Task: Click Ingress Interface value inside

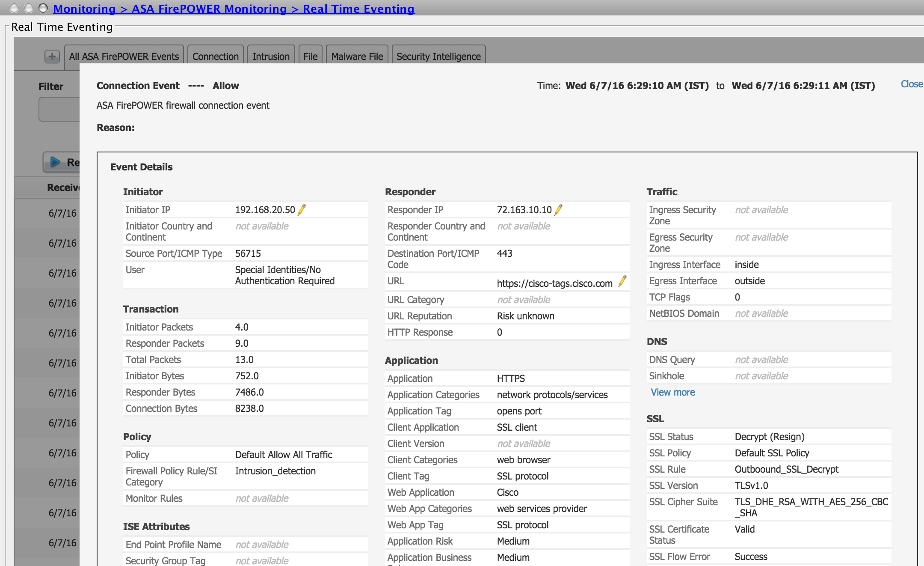Action: click(747, 265)
